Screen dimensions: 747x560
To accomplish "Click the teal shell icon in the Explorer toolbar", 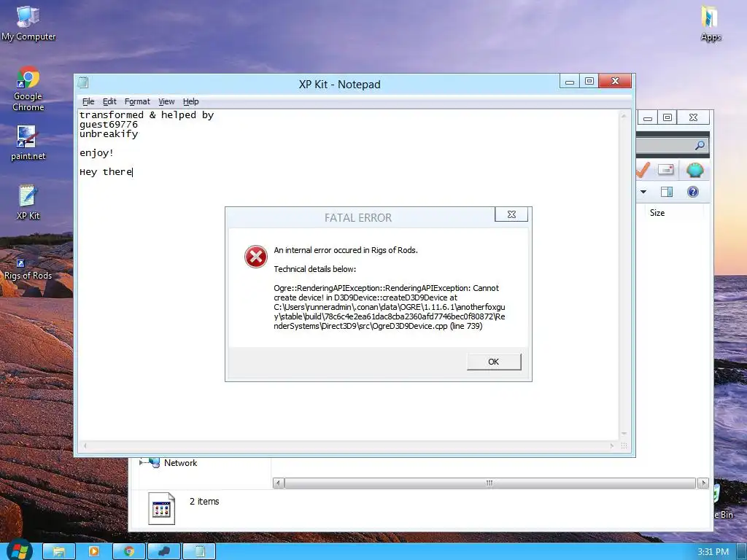I will 694,169.
